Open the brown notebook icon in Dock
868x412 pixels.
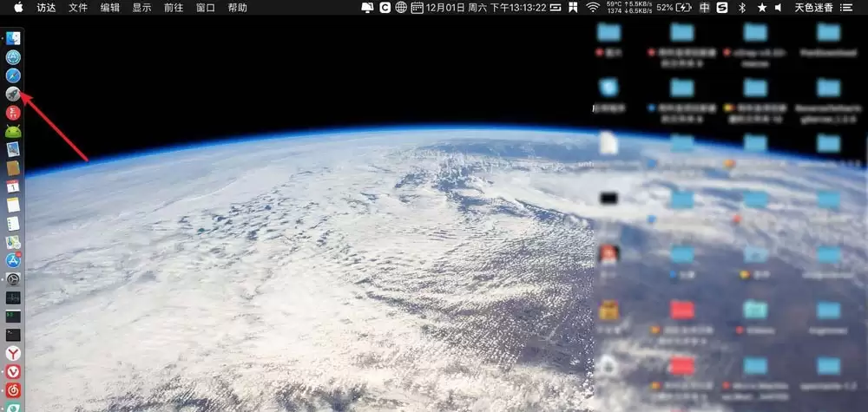click(x=13, y=168)
